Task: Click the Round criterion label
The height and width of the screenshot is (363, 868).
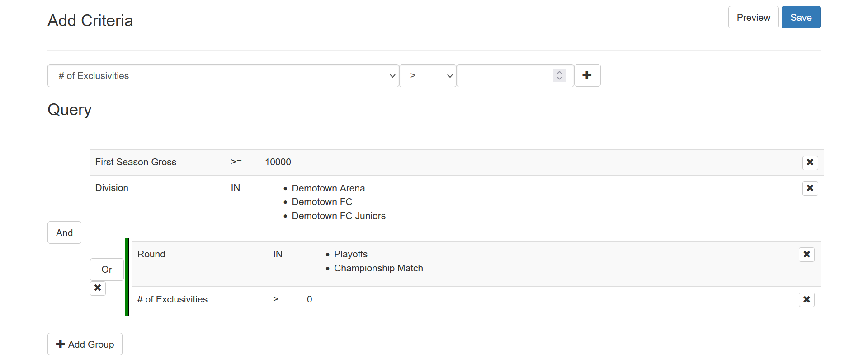Action: pyautogui.click(x=151, y=254)
